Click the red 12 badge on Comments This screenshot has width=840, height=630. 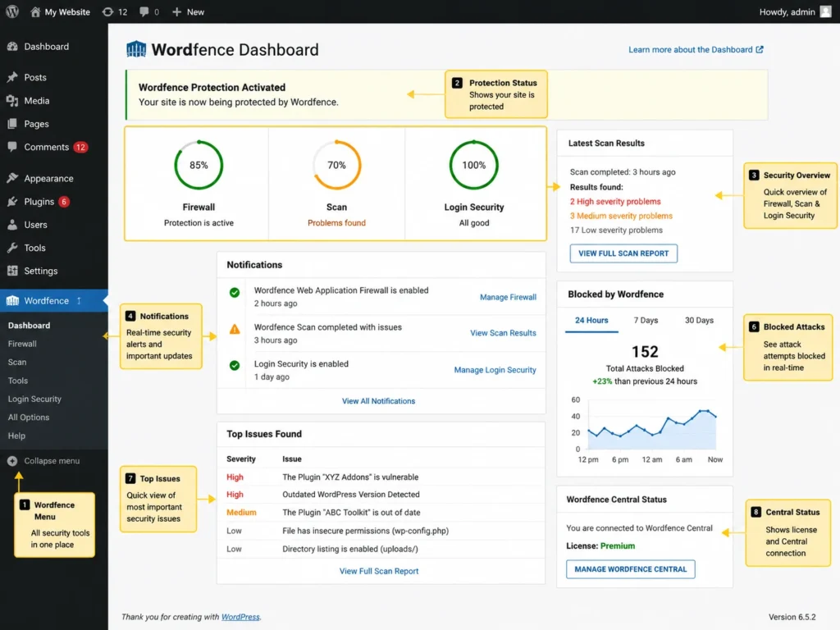pyautogui.click(x=80, y=147)
